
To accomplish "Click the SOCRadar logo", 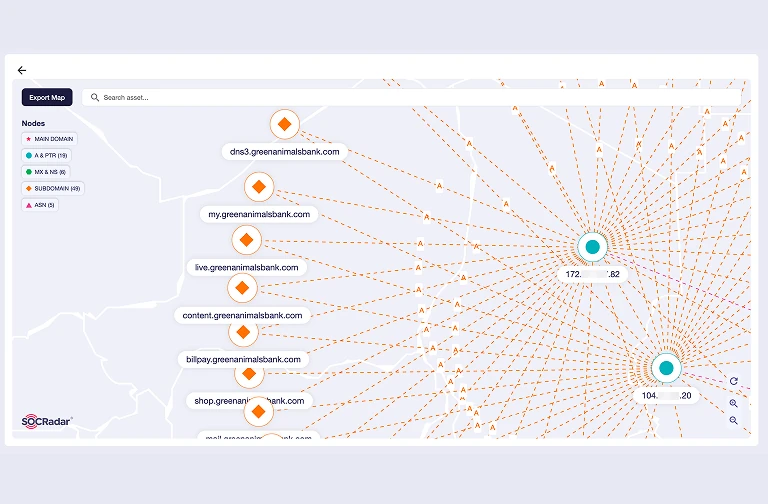I will coord(47,421).
